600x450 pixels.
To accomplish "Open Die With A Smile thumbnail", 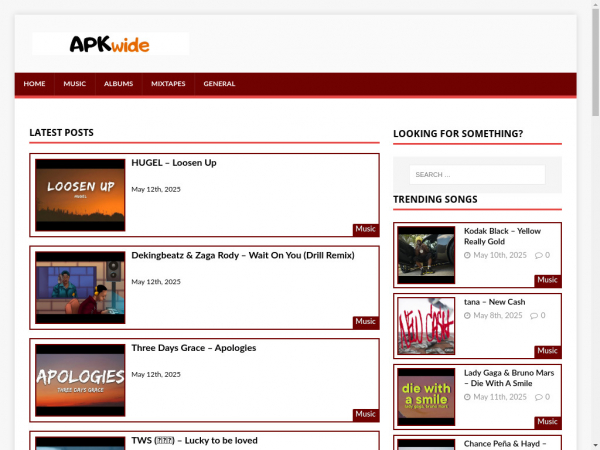I will [x=426, y=397].
